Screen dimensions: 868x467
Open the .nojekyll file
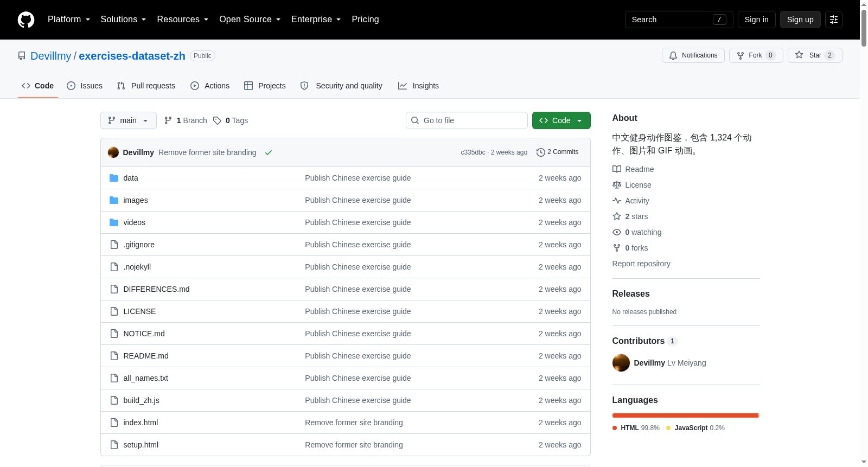coord(137,267)
